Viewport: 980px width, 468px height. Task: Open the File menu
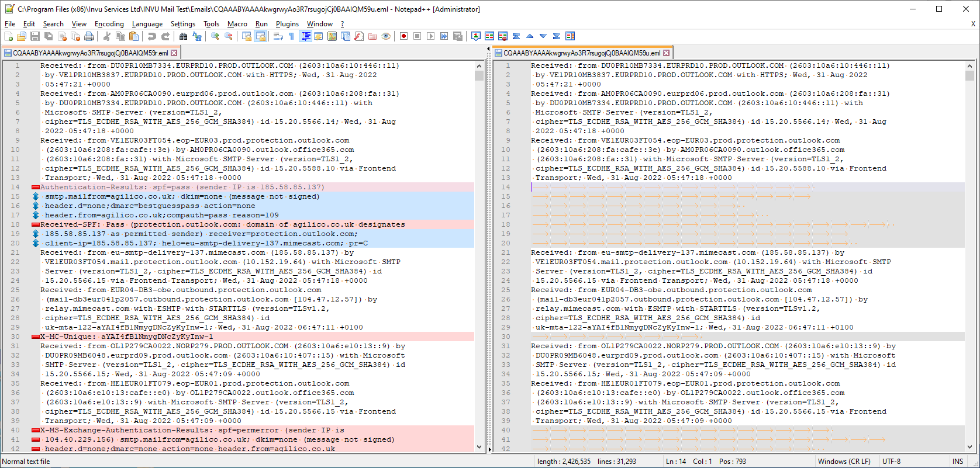coord(10,24)
